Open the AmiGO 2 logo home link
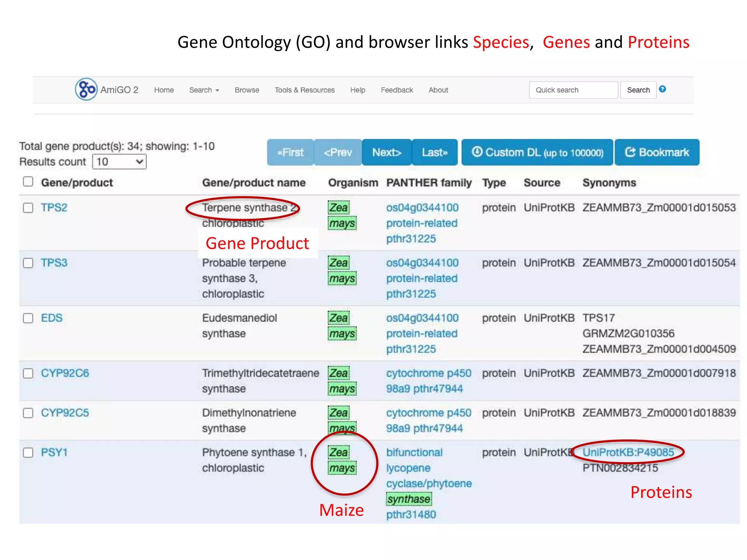This screenshot has height=560, width=747. pyautogui.click(x=107, y=89)
